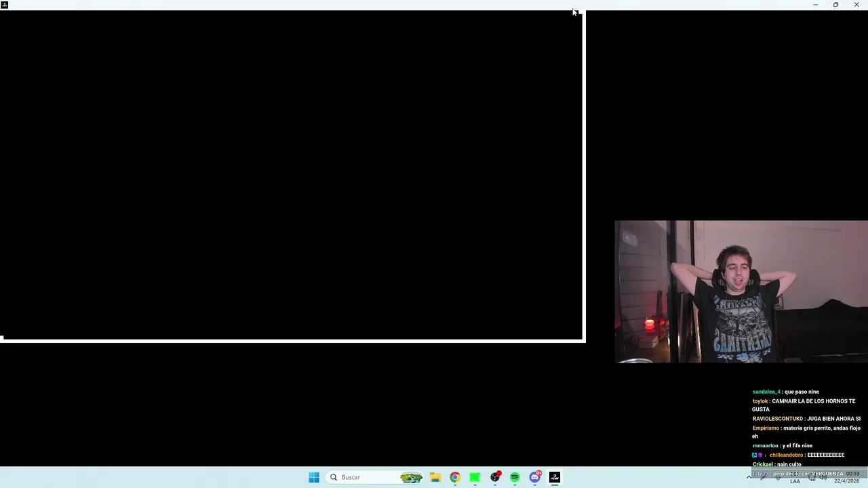
Task: Minimize the application window
Action: pos(815,5)
